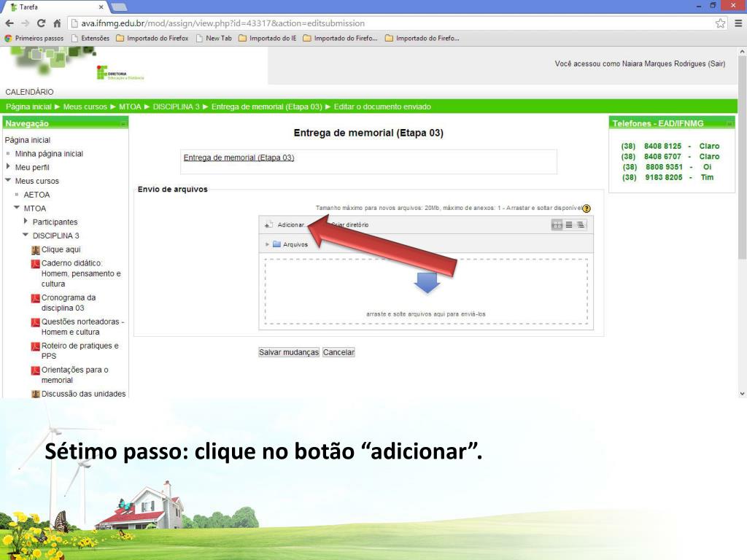Open the Questões norteadoras PDF icon
The image size is (747, 560).
35,322
